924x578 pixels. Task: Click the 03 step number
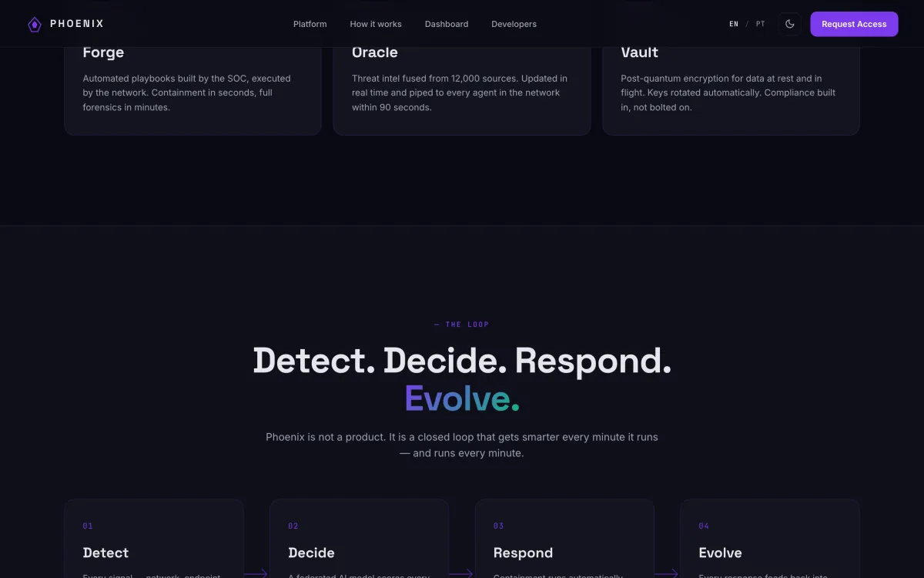498,526
